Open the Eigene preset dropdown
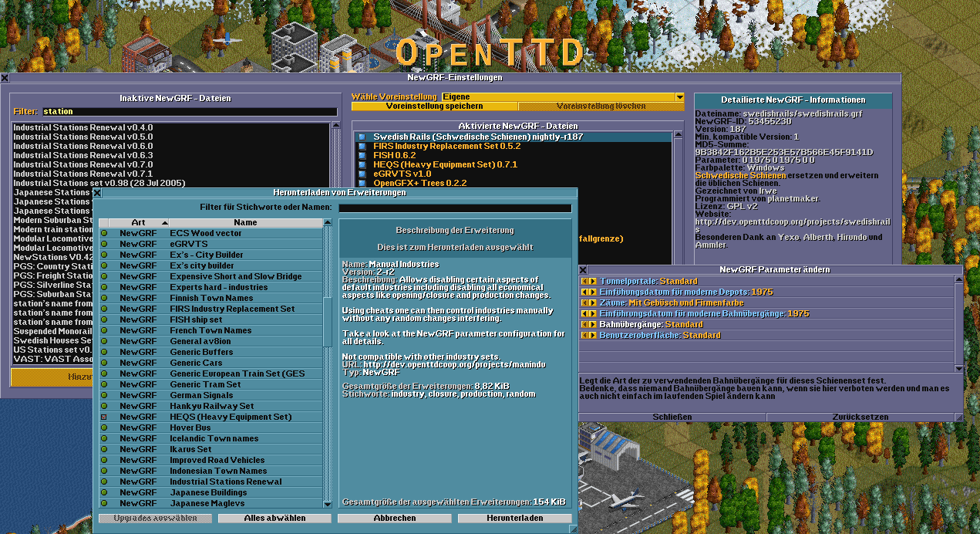The width and height of the screenshot is (980, 534). click(x=678, y=97)
